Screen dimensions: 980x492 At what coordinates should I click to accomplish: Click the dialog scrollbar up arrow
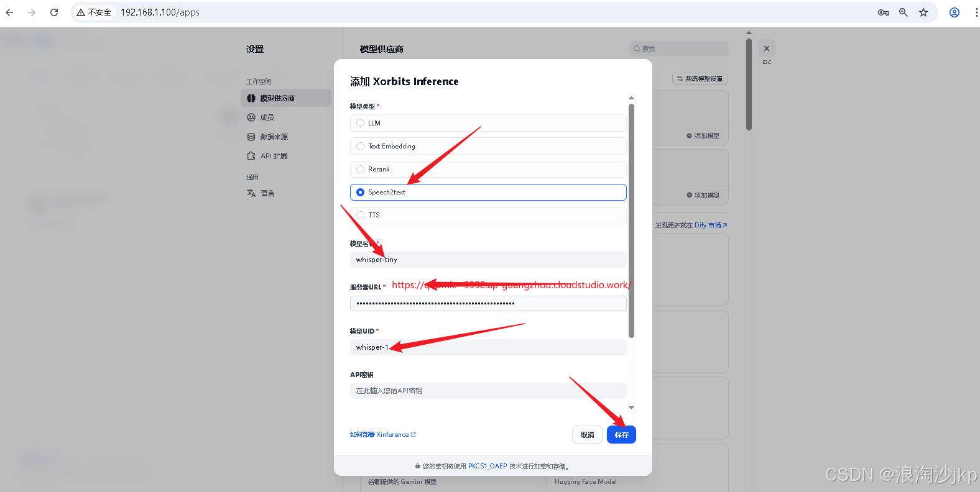click(631, 98)
